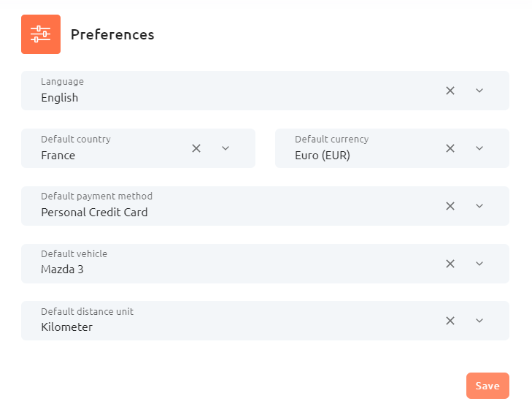Open the Default distance unit chevron

coord(479,321)
